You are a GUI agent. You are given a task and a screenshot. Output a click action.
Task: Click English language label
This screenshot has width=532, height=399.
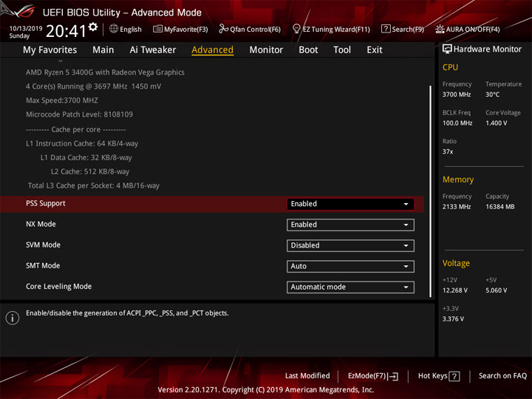[x=131, y=29]
